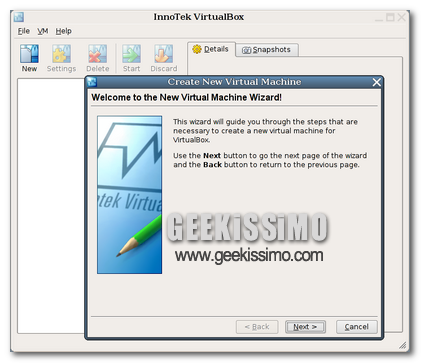
Task: Close the Create New Virtual Machine dialog
Action: coord(376,82)
